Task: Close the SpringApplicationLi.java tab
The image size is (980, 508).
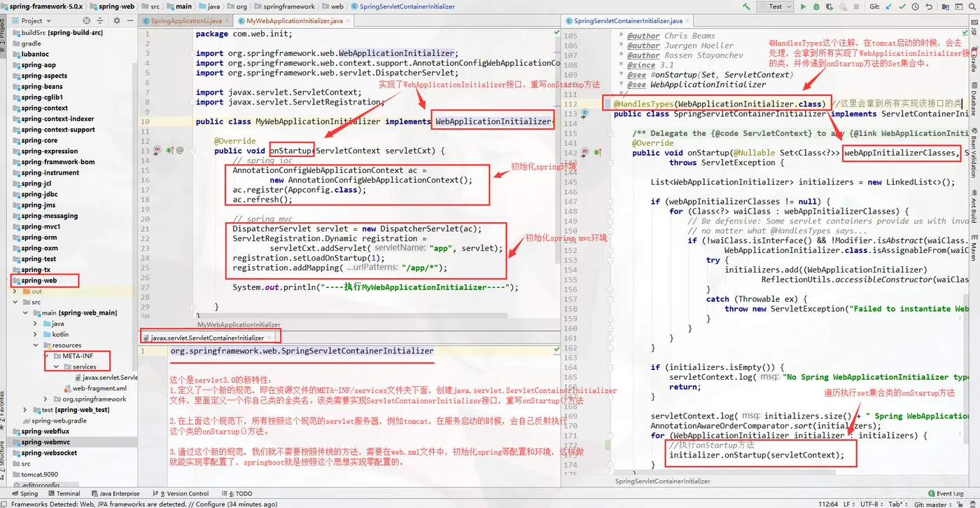Action: tap(227, 21)
